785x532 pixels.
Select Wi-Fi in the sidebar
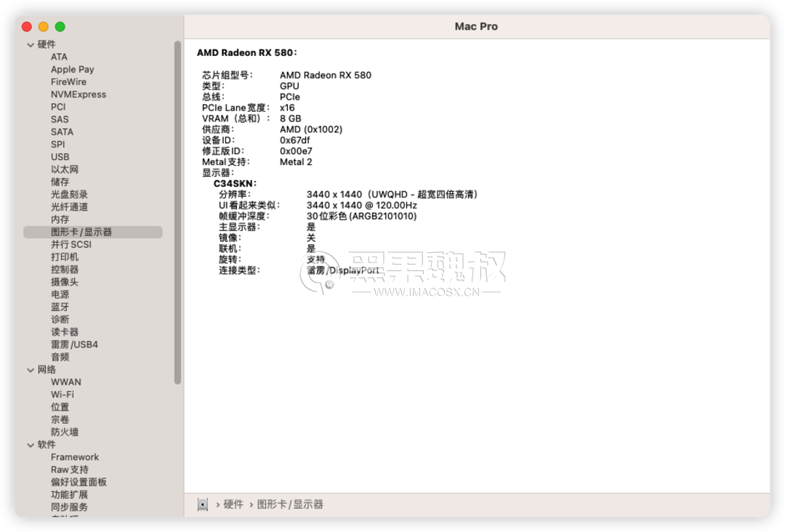pyautogui.click(x=62, y=395)
